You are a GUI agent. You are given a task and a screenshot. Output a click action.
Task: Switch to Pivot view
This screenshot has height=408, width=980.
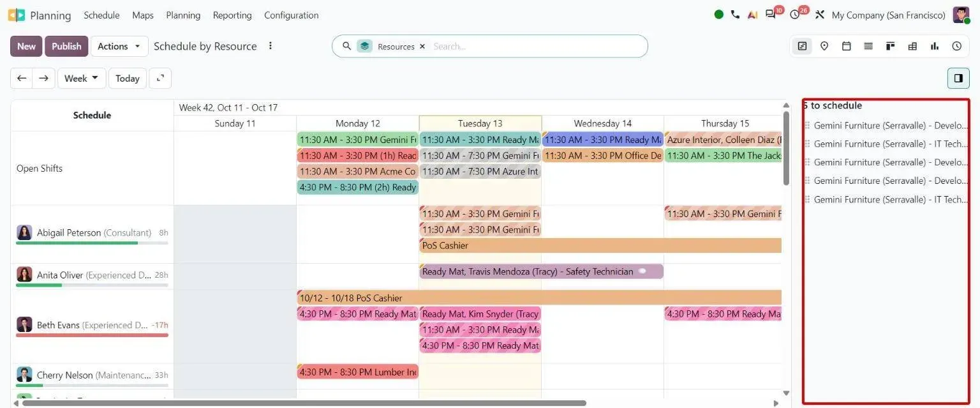pos(912,46)
